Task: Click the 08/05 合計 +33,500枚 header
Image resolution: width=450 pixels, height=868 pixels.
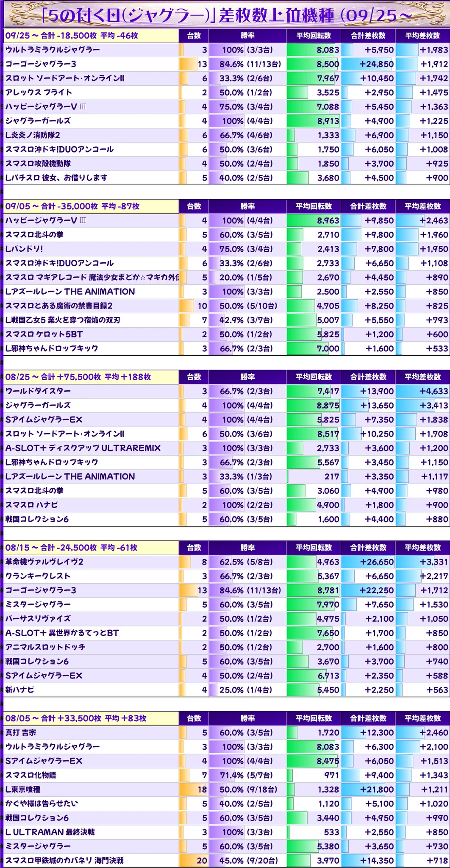Action: point(91,718)
